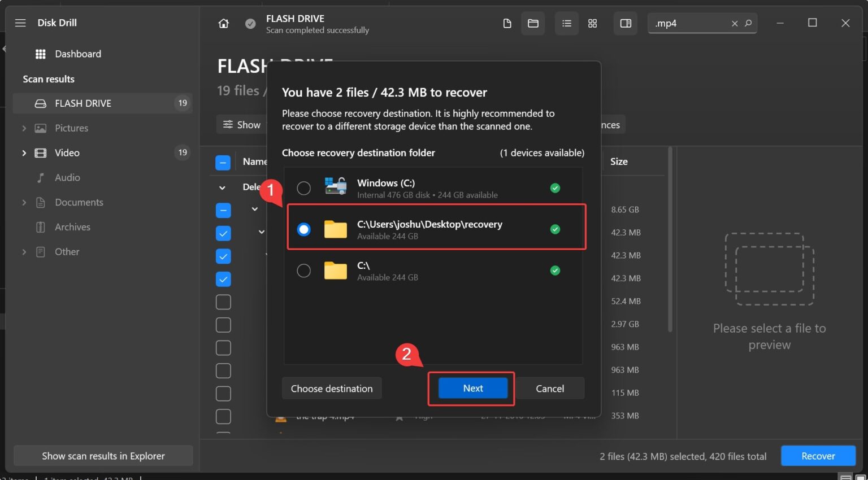Select the Windows (C:) destination radio button
868x480 pixels.
tap(303, 187)
